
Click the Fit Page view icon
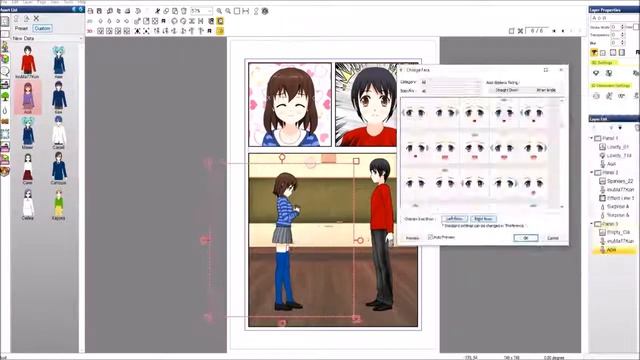[x=237, y=11]
